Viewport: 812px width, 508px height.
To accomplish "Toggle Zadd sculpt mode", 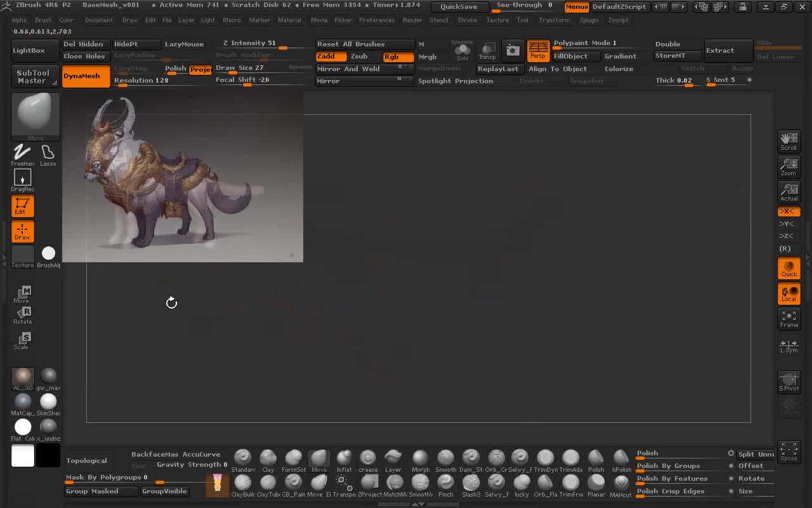I will (x=331, y=57).
